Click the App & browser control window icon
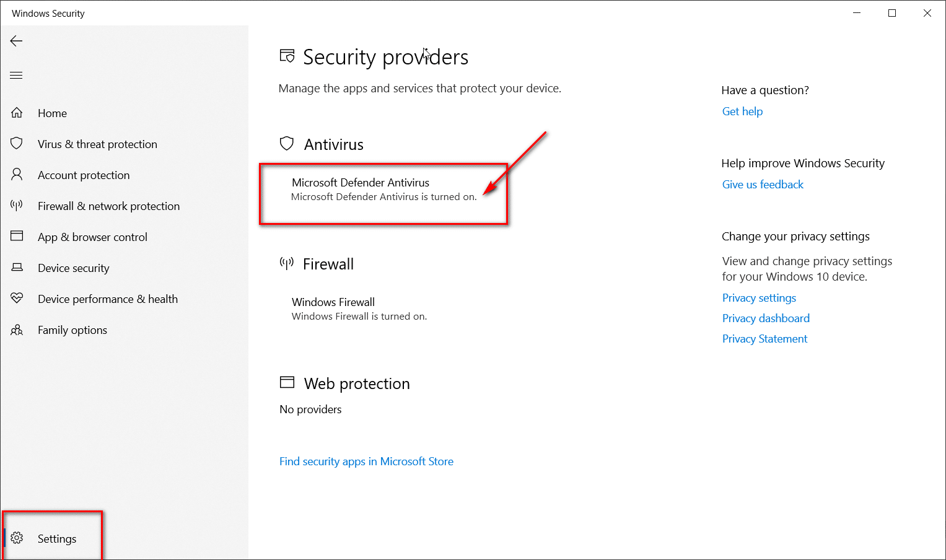Screen dimensions: 946x560 (x=17, y=237)
